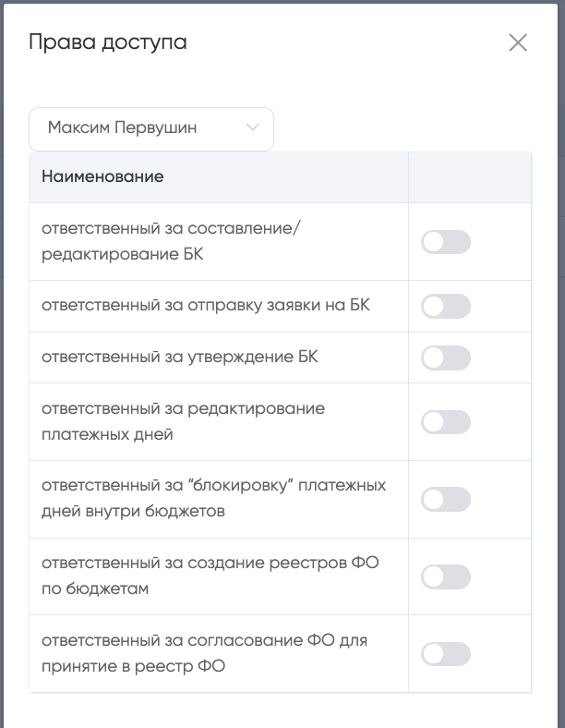Select row text составление/редактирование БК
Image resolution: width=565 pixels, height=728 pixels.
(172, 241)
